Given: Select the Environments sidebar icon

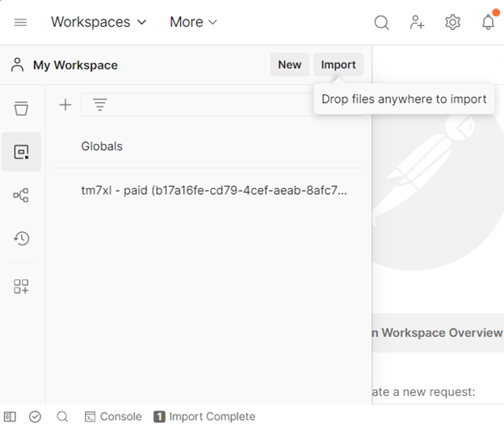Looking at the screenshot, I should point(21,152).
